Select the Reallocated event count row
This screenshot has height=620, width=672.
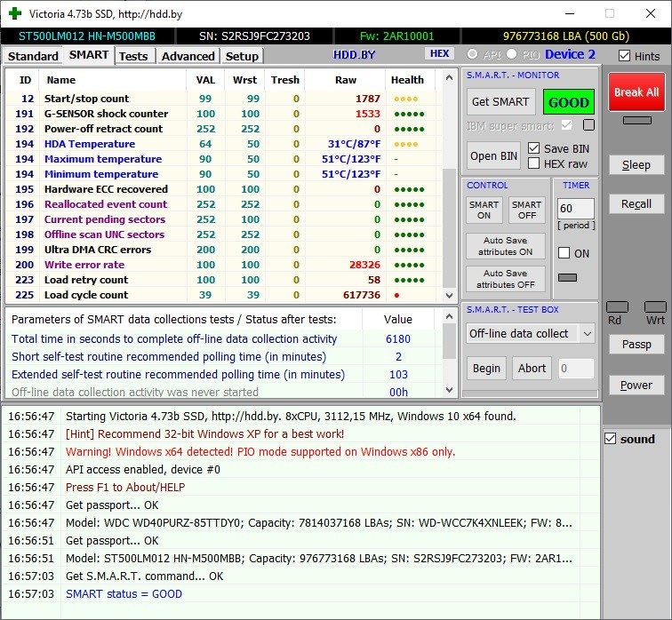[x=224, y=204]
